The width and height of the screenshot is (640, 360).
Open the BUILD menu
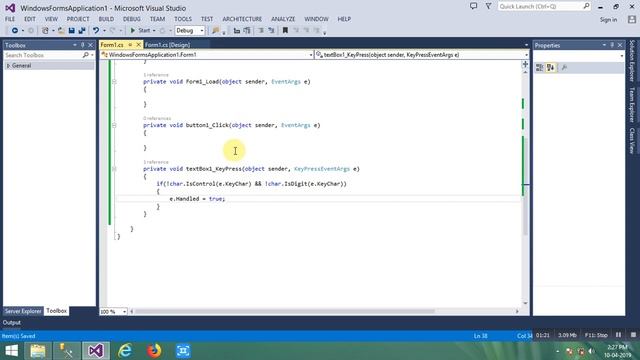pyautogui.click(x=106, y=19)
